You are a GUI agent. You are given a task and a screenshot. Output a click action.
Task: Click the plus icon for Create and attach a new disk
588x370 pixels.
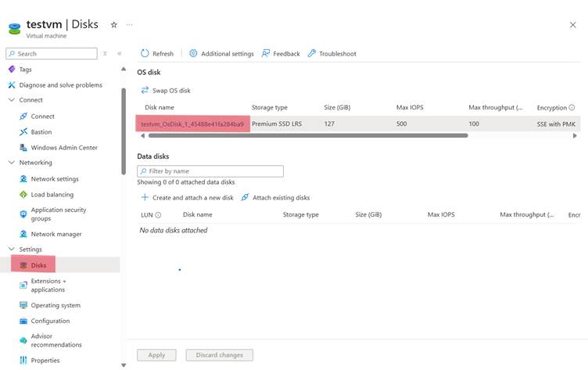coord(145,197)
